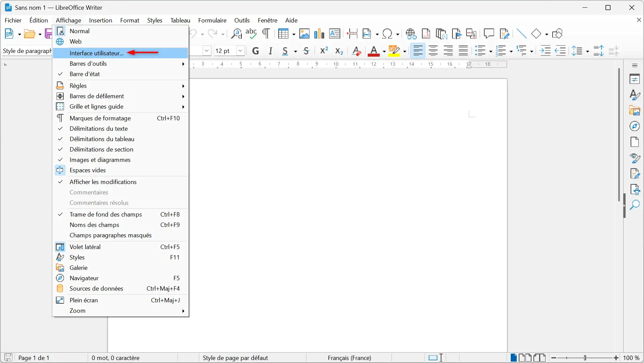Open the insert table dropdown arrow

(x=294, y=34)
